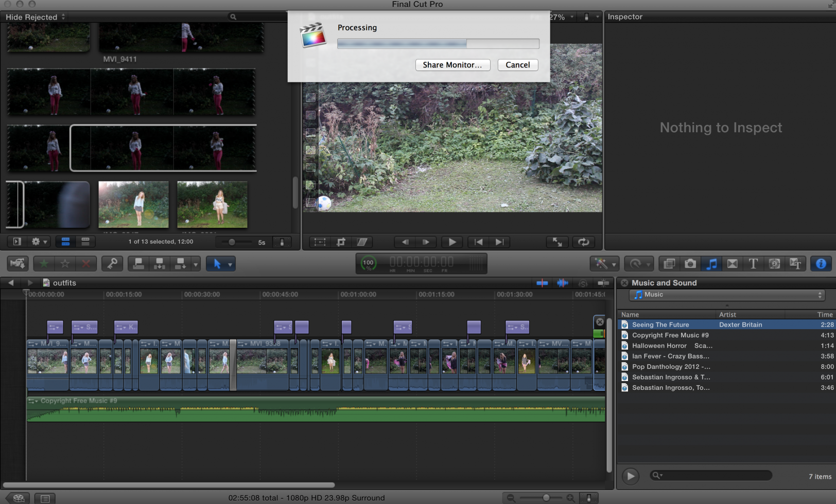Screen dimensions: 836x504
Task: Open the Photos browser camera icon
Action: tap(690, 264)
